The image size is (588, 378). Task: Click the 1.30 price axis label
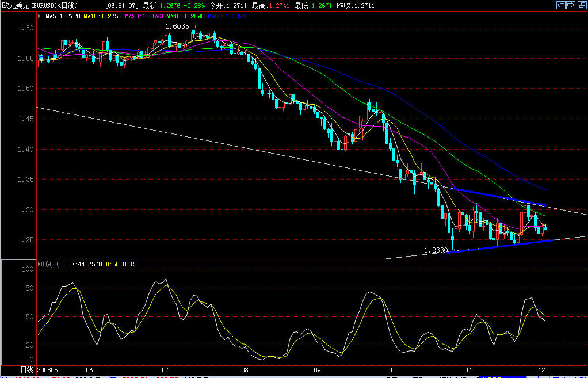pos(26,209)
